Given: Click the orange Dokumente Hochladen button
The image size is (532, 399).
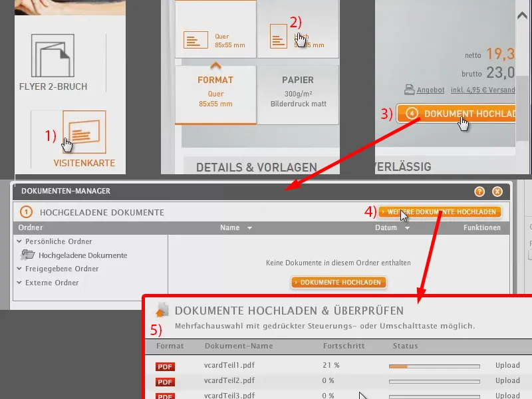Looking at the screenshot, I should [338, 282].
